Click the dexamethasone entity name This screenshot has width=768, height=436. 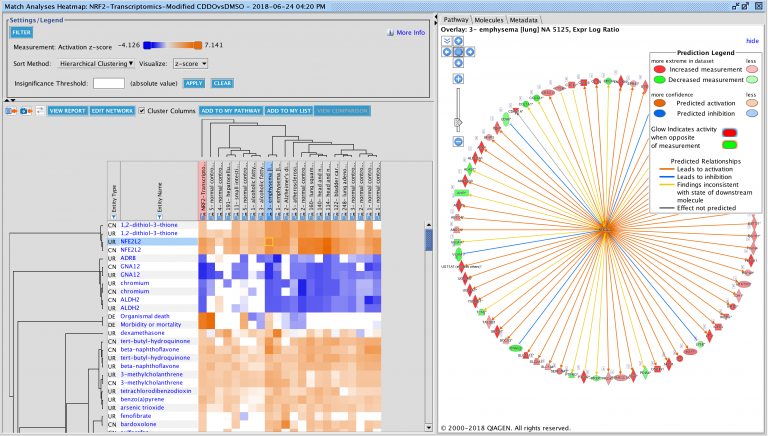(143, 333)
